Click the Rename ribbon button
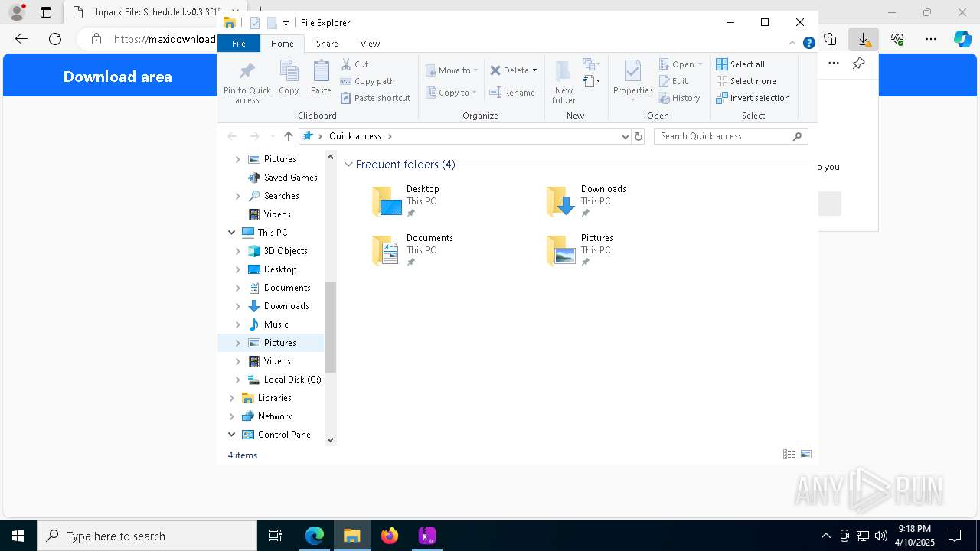This screenshot has width=980, height=551. click(512, 93)
